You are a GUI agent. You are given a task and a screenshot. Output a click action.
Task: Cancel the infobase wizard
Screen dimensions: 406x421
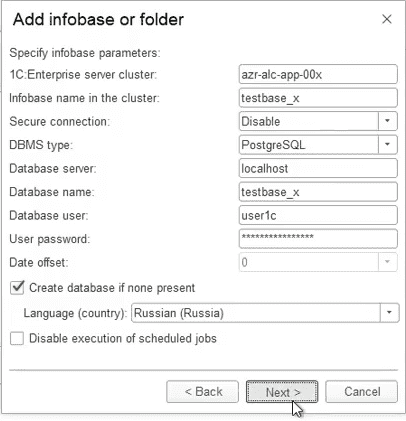(x=362, y=392)
